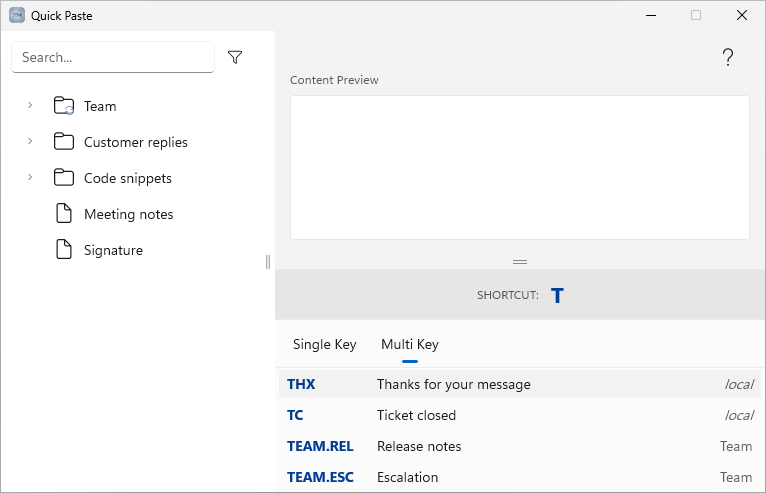Click the 'Ticket closed' description
Image resolution: width=766 pixels, height=493 pixels.
416,415
